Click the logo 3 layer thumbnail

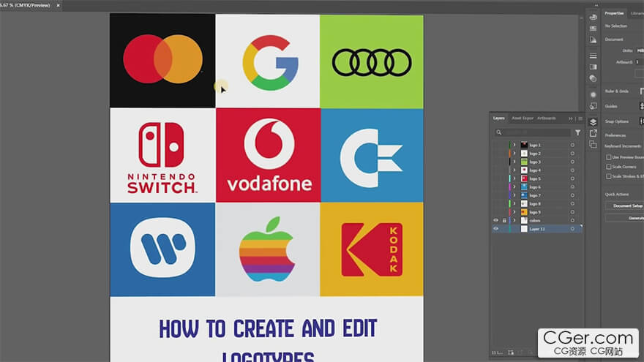click(524, 162)
